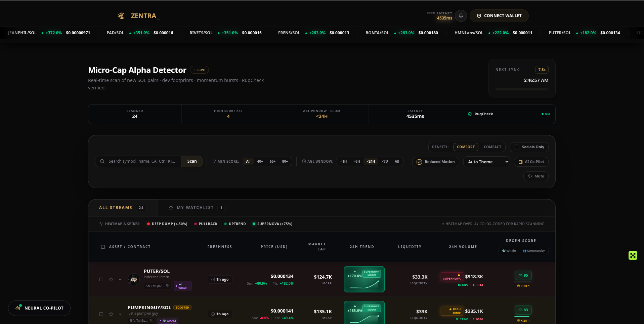Click the green floating dice icon

633,255
